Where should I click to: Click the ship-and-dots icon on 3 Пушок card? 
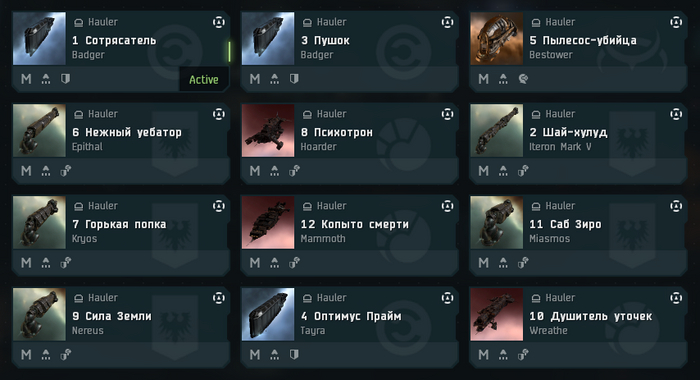[275, 79]
